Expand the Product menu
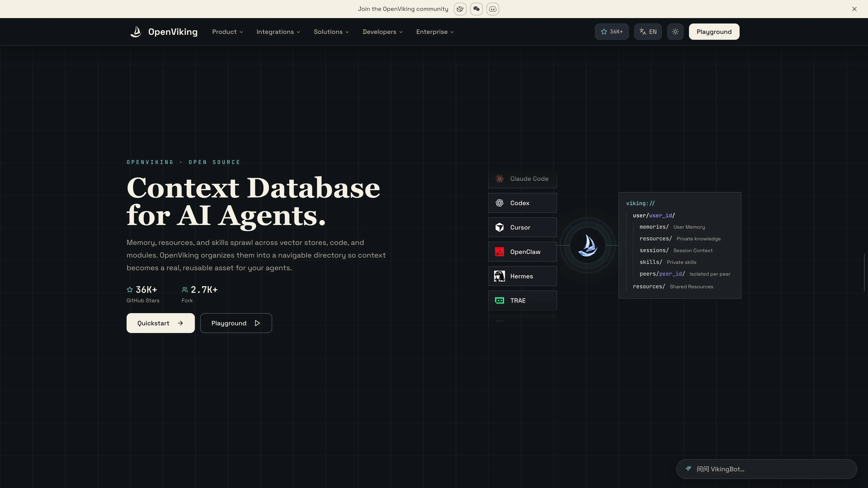This screenshot has height=488, width=868. click(x=227, y=32)
